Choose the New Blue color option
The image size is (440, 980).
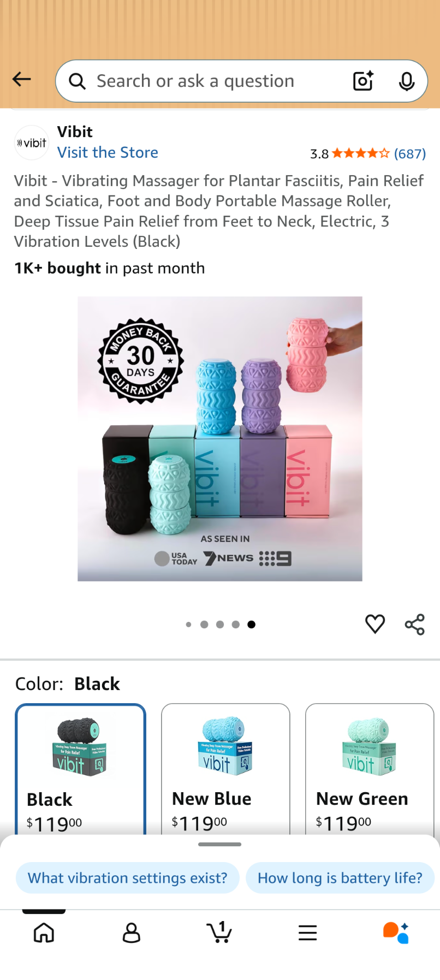pos(225,769)
